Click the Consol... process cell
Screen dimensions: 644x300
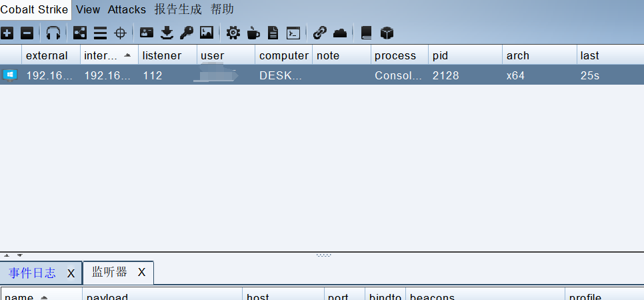click(x=398, y=75)
